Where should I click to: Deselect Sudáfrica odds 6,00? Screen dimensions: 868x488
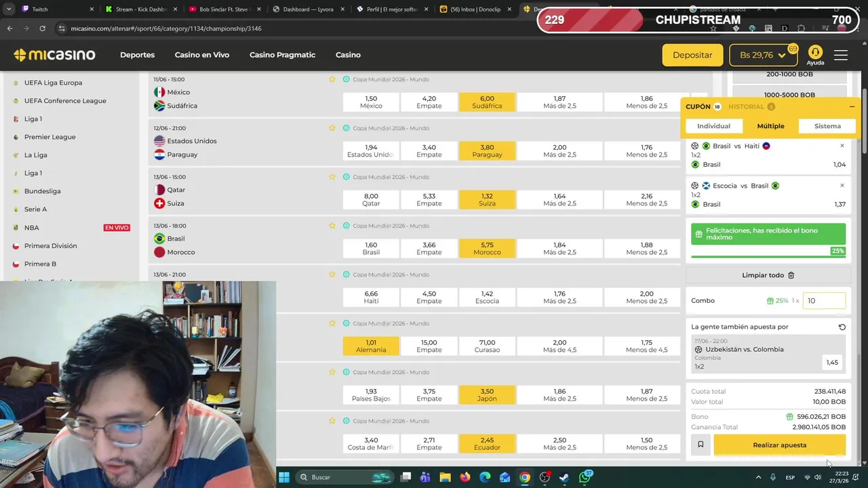point(487,102)
